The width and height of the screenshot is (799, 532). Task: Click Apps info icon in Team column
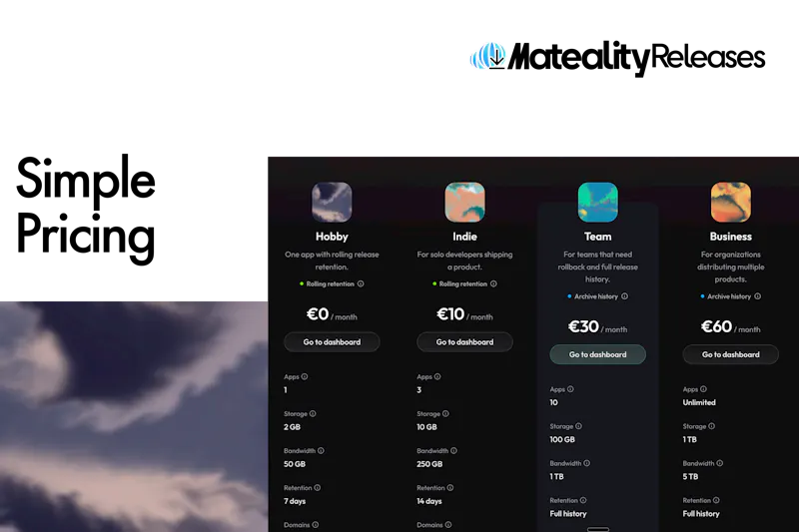(x=570, y=389)
